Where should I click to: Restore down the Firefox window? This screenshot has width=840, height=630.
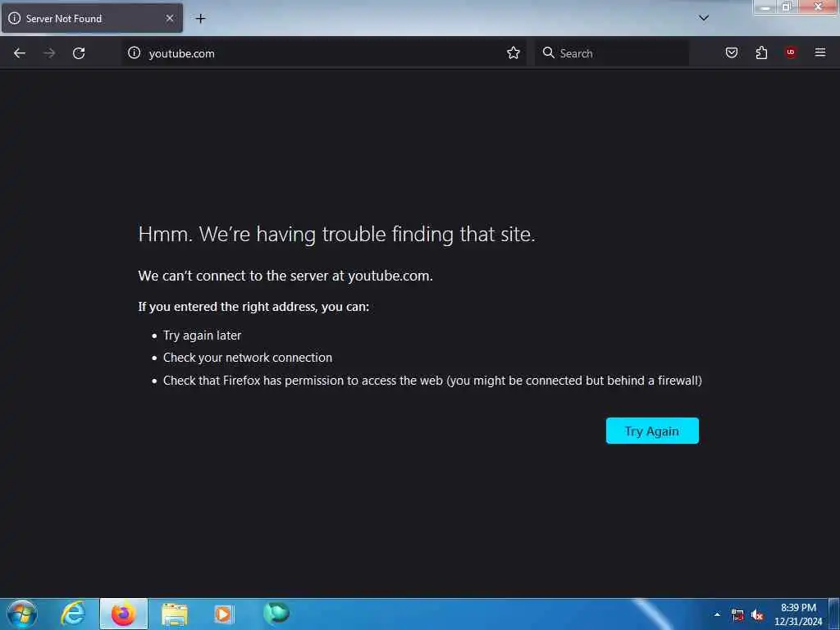tap(787, 7)
